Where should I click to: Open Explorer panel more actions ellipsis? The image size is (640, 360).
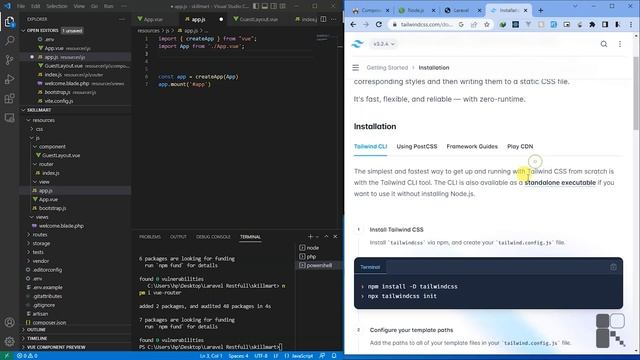click(x=122, y=19)
